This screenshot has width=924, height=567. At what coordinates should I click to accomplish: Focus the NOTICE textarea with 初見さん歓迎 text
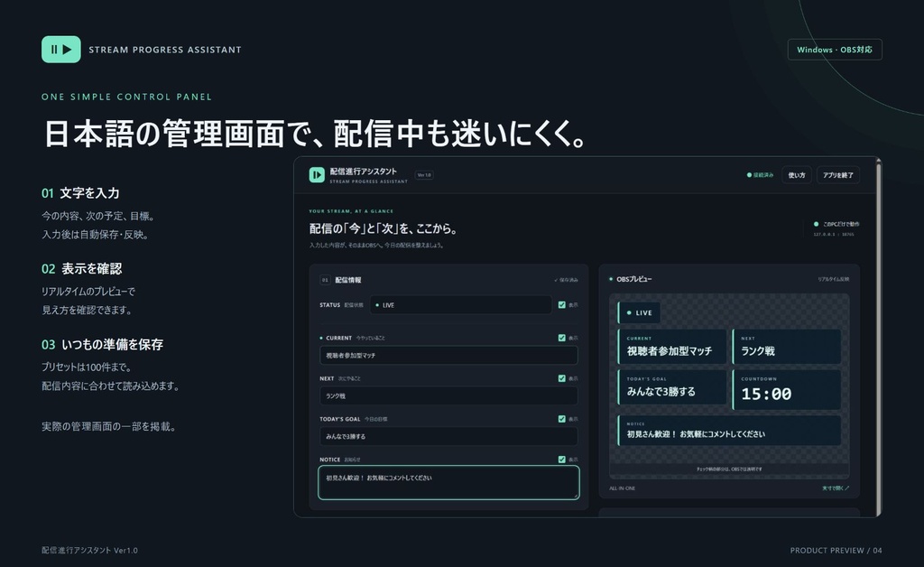448,483
